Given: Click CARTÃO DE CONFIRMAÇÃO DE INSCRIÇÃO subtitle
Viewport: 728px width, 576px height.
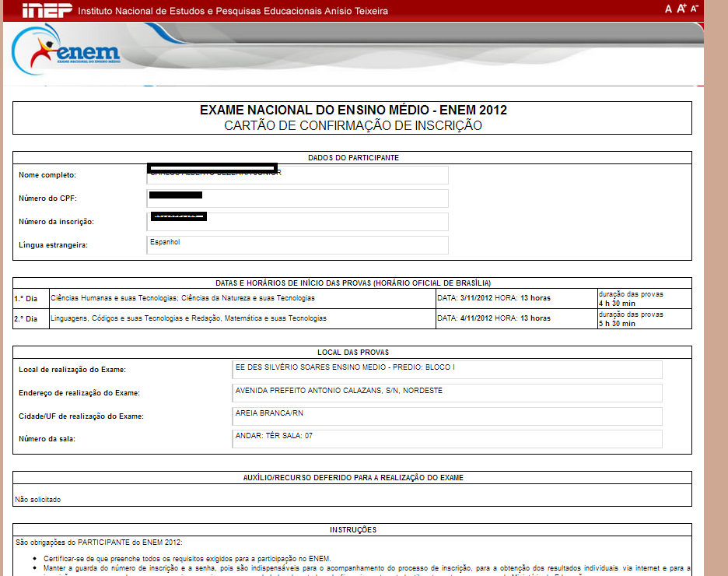Looking at the screenshot, I should click(x=353, y=125).
